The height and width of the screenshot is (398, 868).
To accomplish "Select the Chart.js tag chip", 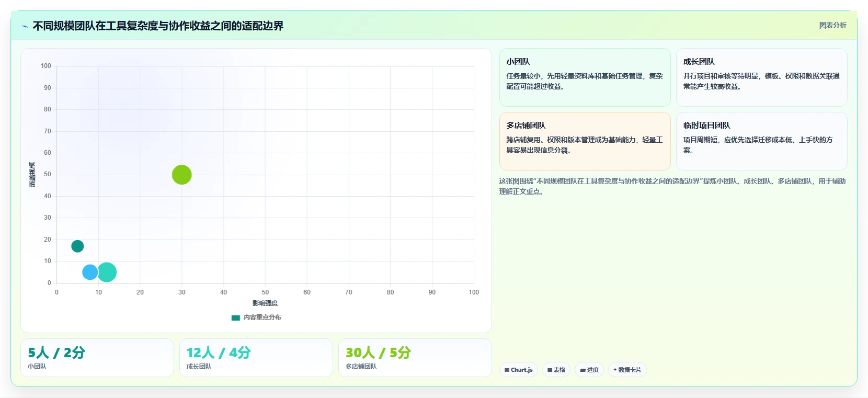I will pyautogui.click(x=519, y=370).
